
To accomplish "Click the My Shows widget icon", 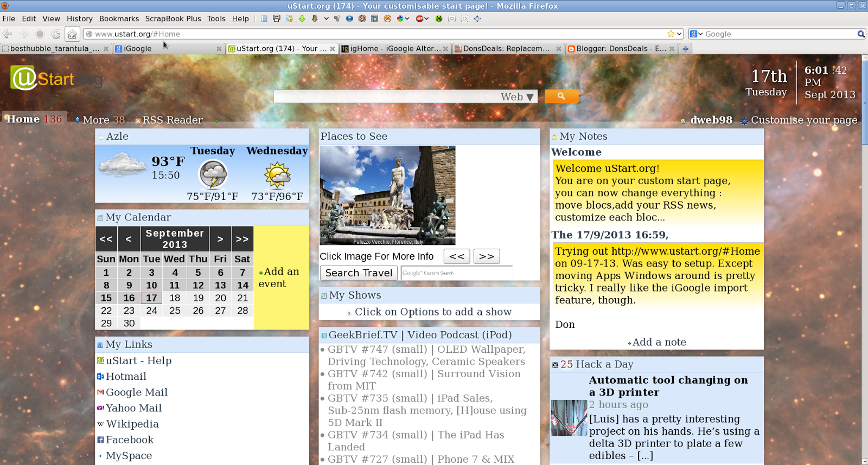I will click(x=324, y=296).
